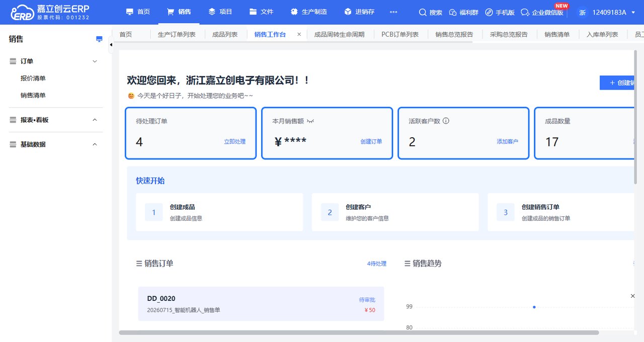The height and width of the screenshot is (342, 644).
Task: Expand the 基础数据 section chevron
Action: click(95, 144)
